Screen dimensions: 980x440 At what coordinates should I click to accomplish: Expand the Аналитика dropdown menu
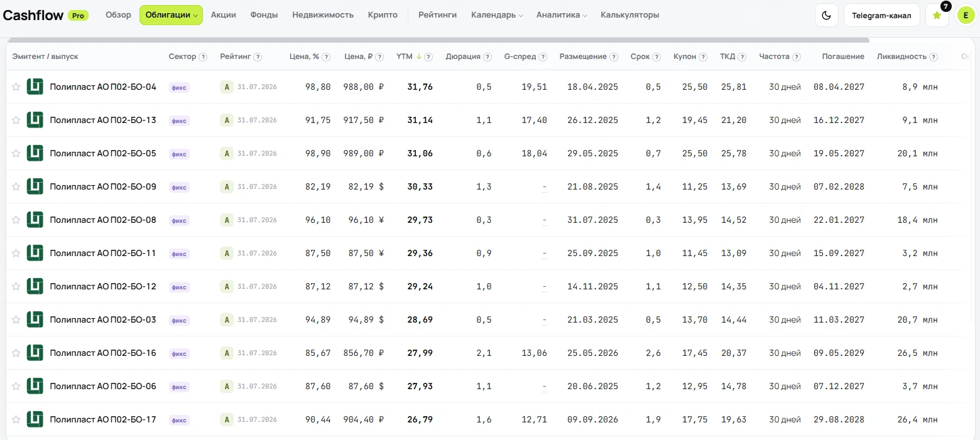point(562,15)
